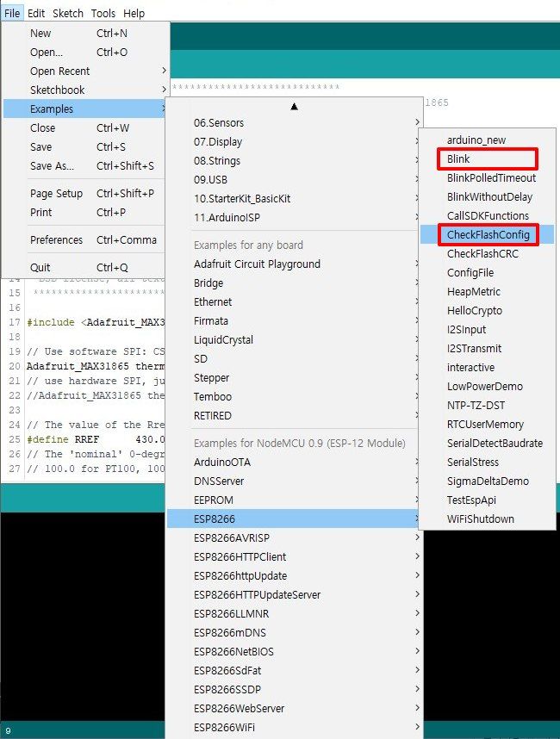
Task: Open the WiFiShutdown example
Action: point(487,519)
